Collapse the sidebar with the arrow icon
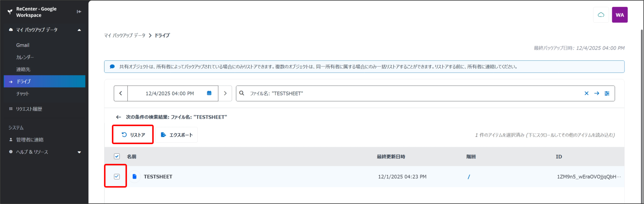644x204 pixels. point(79,12)
